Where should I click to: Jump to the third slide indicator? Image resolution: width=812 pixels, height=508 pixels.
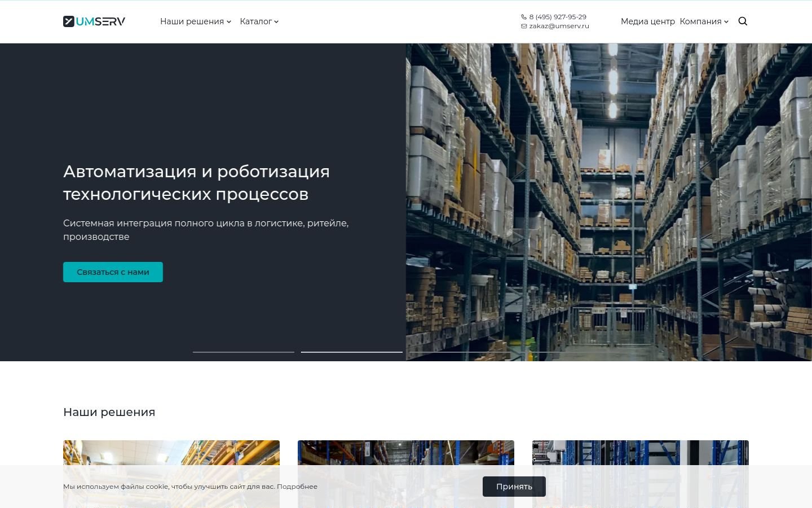tap(460, 352)
